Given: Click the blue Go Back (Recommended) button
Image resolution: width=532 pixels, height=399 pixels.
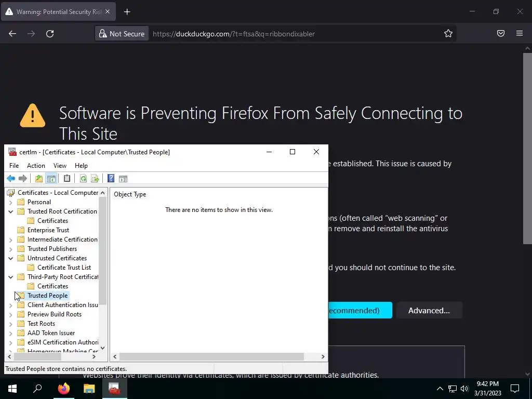Looking at the screenshot, I should coord(360,311).
